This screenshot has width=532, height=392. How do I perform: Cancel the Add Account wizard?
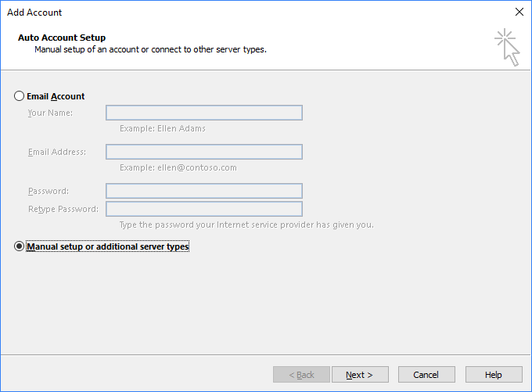(426, 375)
